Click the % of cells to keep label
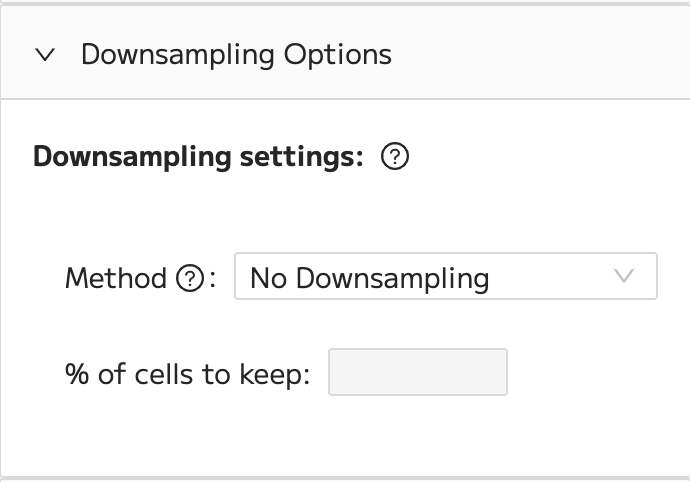The image size is (690, 482). [x=188, y=374]
